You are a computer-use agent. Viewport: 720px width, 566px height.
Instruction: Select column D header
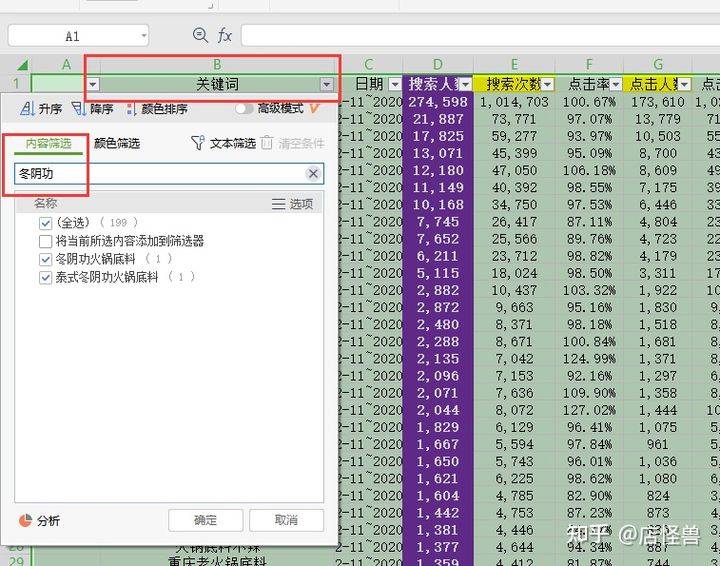pos(438,64)
